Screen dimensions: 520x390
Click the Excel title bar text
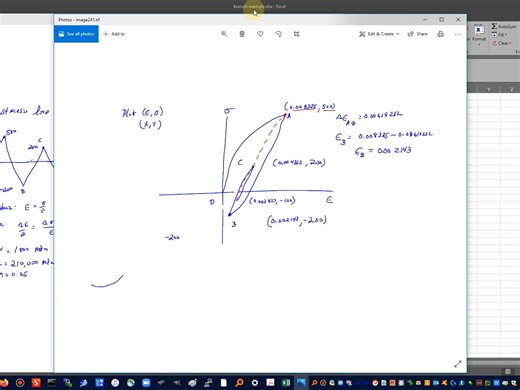tap(259, 6)
